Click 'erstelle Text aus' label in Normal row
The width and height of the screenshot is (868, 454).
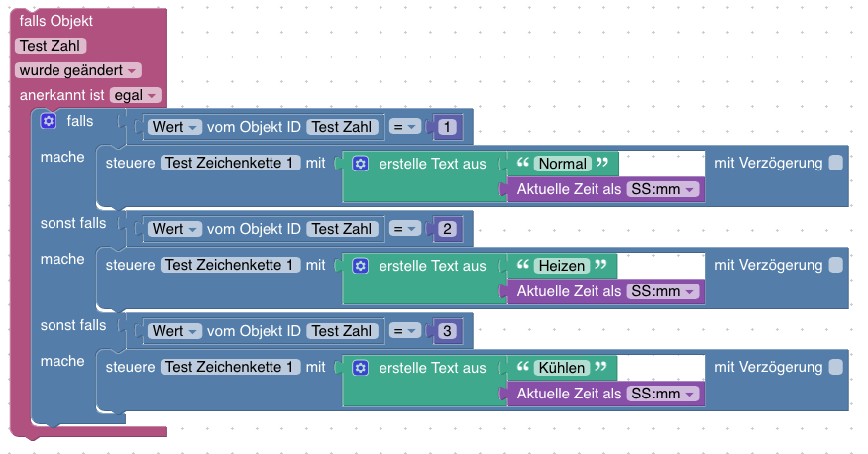432,164
